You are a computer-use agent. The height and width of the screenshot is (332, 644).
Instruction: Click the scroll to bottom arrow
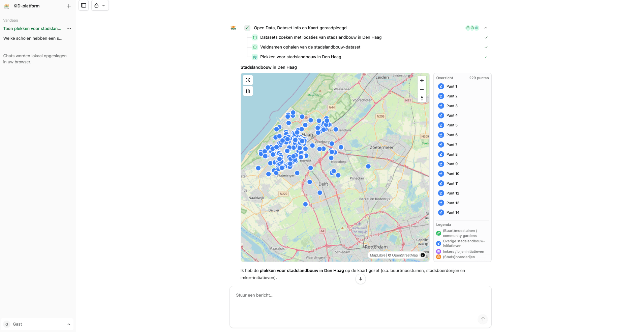click(x=360, y=279)
